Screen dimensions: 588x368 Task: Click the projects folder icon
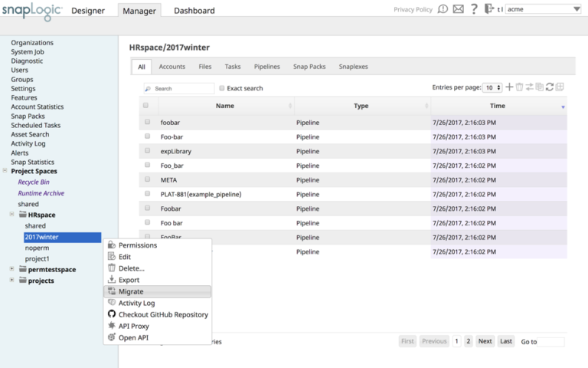23,280
